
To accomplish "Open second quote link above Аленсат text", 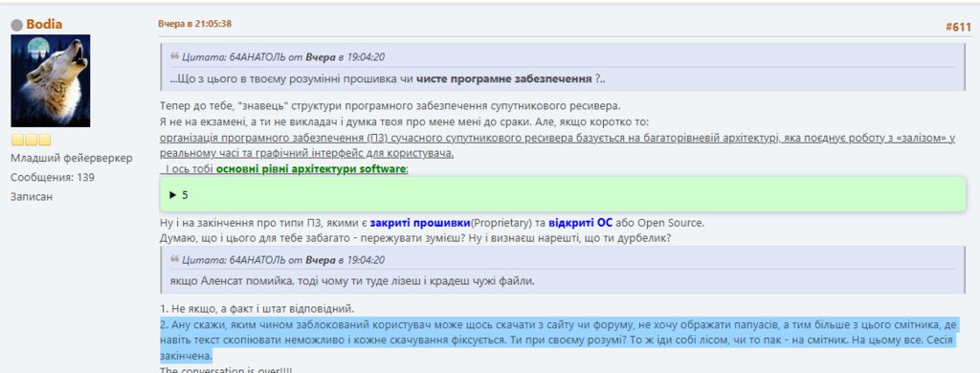I will pos(283,259).
